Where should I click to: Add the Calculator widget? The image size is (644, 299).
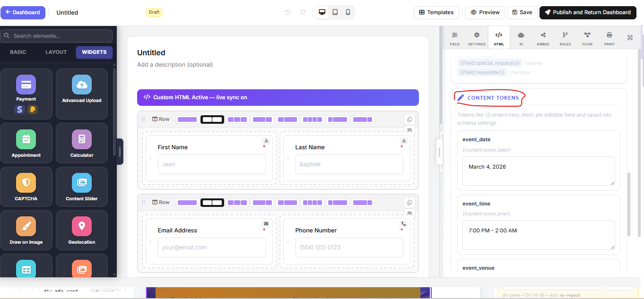(x=82, y=143)
